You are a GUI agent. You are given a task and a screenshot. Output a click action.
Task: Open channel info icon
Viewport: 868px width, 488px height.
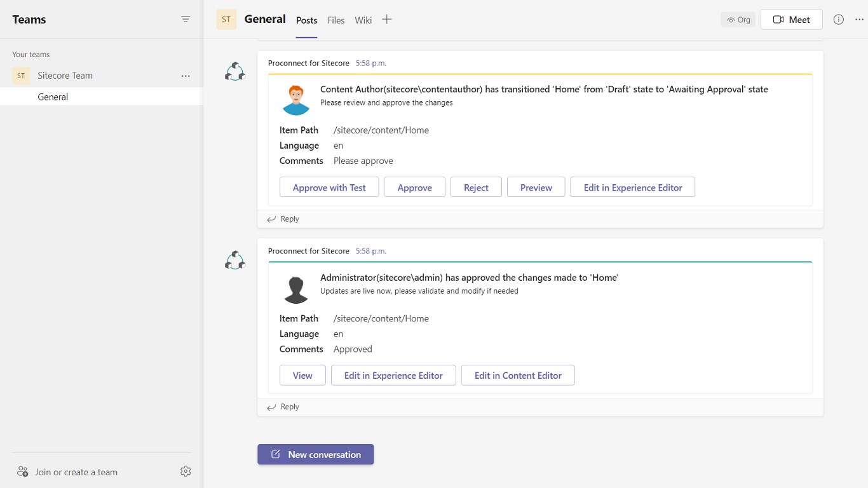pyautogui.click(x=839, y=20)
